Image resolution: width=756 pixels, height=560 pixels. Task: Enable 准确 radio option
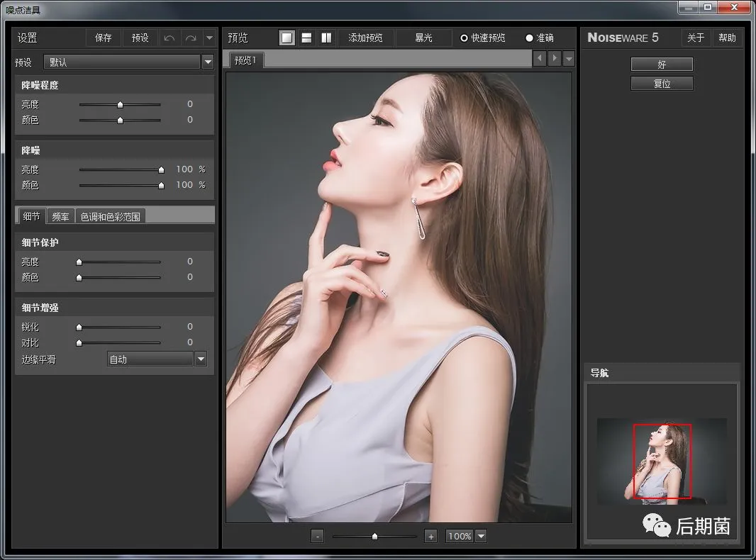coord(529,38)
